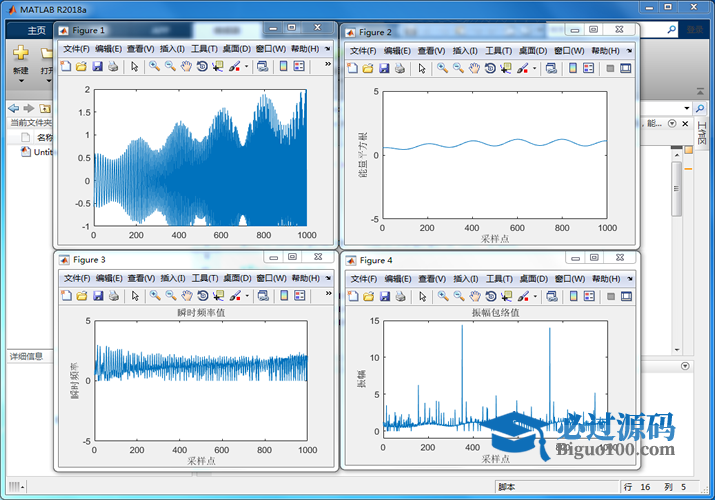This screenshot has height=500, width=715.
Task: Expand command window actions circular button
Action: tap(685, 366)
